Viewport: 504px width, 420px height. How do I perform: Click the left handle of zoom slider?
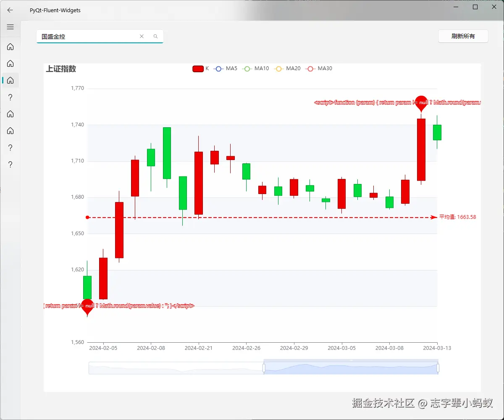264,368
